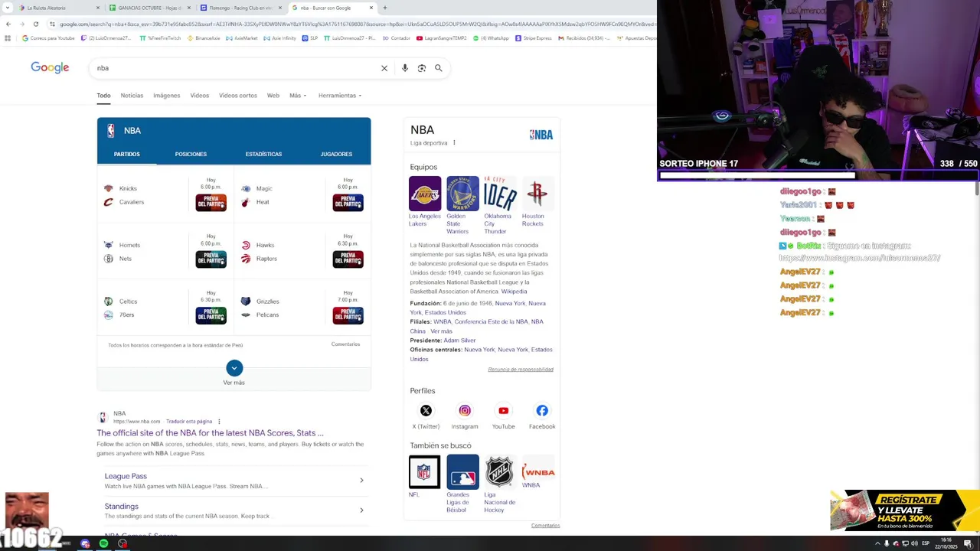Click the Web search filter tab
This screenshot has height=551, width=980.
[273, 96]
